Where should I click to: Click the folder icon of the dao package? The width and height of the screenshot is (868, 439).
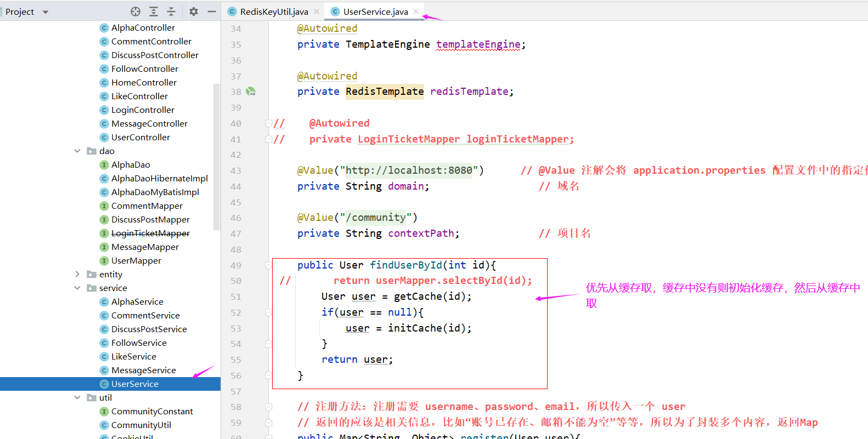coord(92,151)
